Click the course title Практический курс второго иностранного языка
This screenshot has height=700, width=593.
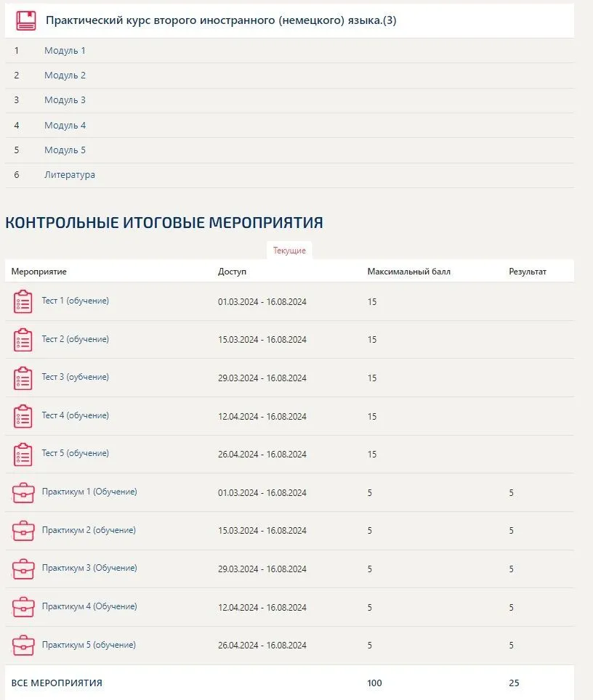221,20
